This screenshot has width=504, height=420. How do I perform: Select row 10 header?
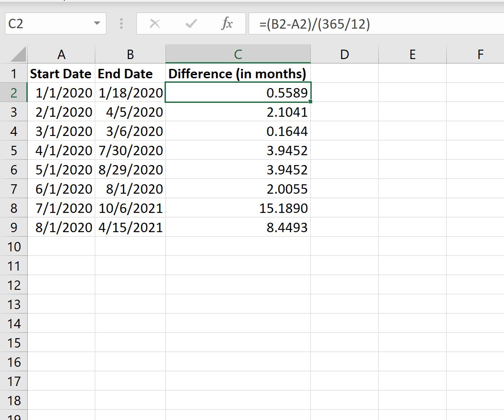coord(14,246)
